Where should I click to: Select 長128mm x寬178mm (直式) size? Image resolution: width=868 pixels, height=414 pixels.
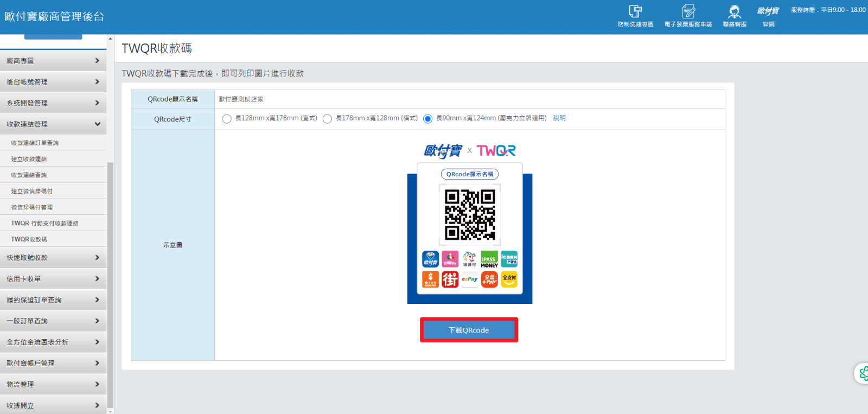coord(227,119)
